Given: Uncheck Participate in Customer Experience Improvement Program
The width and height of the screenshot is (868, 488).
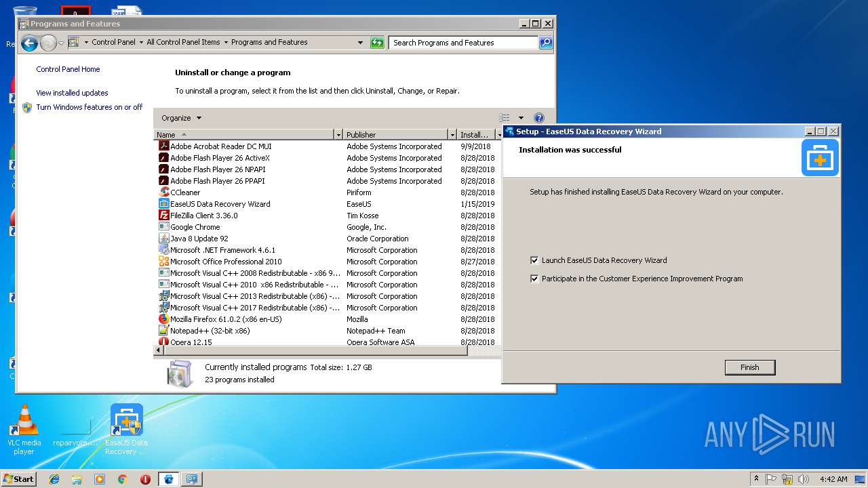Looking at the screenshot, I should click(534, 279).
